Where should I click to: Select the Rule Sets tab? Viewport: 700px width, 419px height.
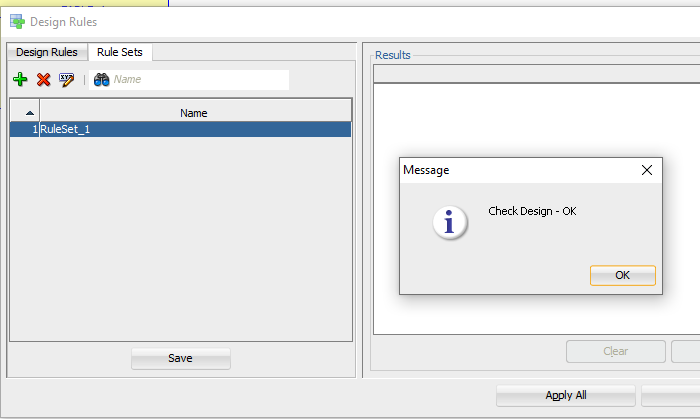[120, 52]
